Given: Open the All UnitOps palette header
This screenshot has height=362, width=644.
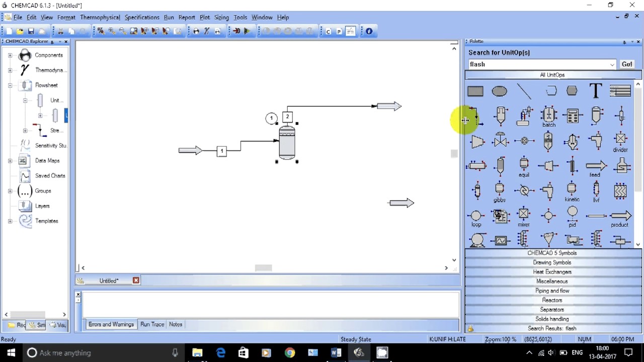Looking at the screenshot, I should (552, 75).
